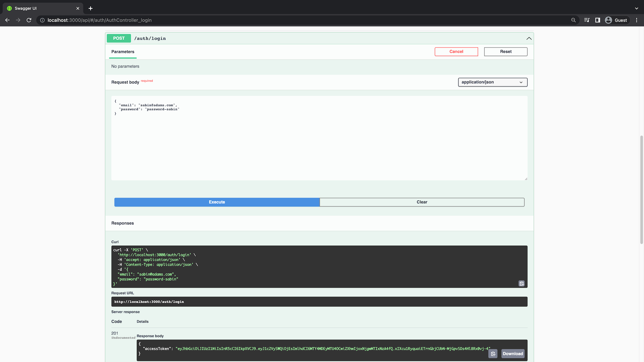Download the response body
This screenshot has width=644, height=362.
pos(512,354)
